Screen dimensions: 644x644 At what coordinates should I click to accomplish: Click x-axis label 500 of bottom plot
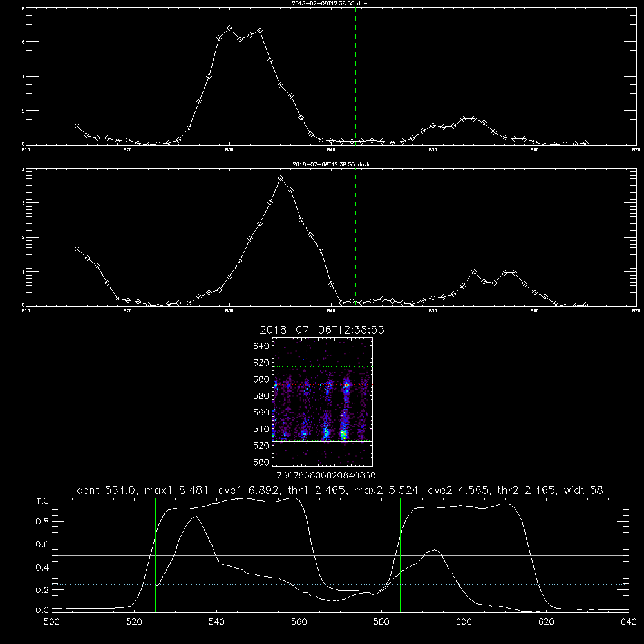point(52,622)
